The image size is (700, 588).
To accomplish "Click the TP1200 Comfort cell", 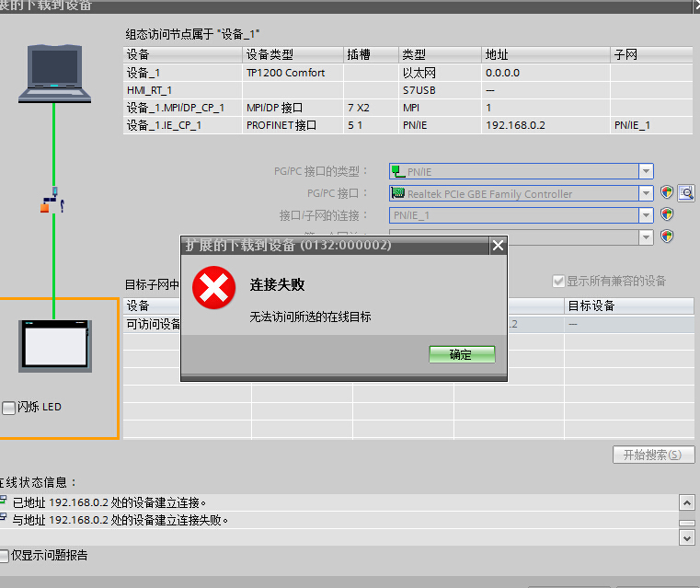I will [293, 73].
